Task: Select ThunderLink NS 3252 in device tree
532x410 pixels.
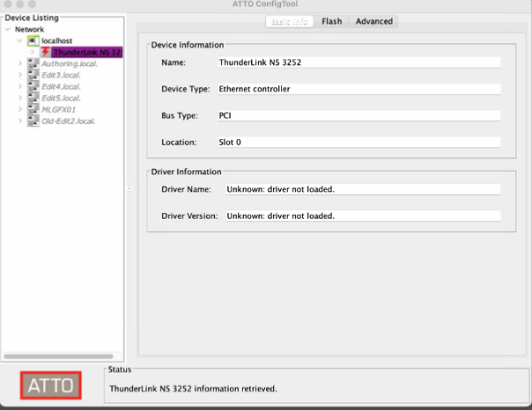Action: (87, 52)
